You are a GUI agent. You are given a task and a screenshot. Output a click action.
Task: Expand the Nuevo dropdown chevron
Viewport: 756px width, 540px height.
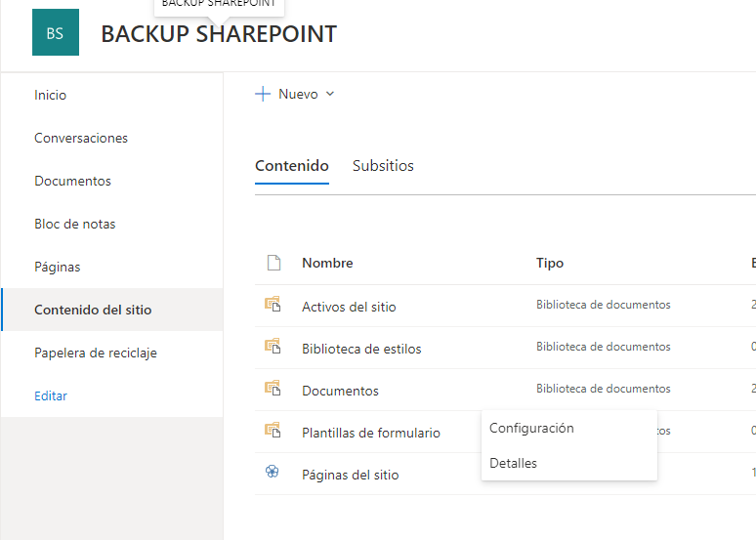pos(330,94)
